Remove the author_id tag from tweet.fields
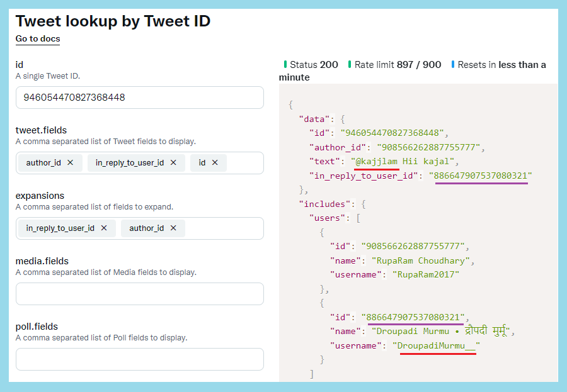This screenshot has width=567, height=392. tap(70, 162)
